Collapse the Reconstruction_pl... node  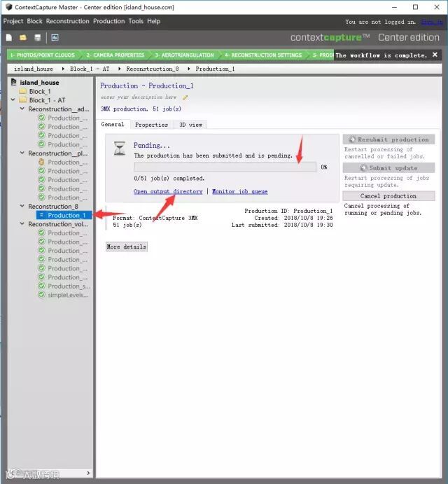tap(22, 153)
